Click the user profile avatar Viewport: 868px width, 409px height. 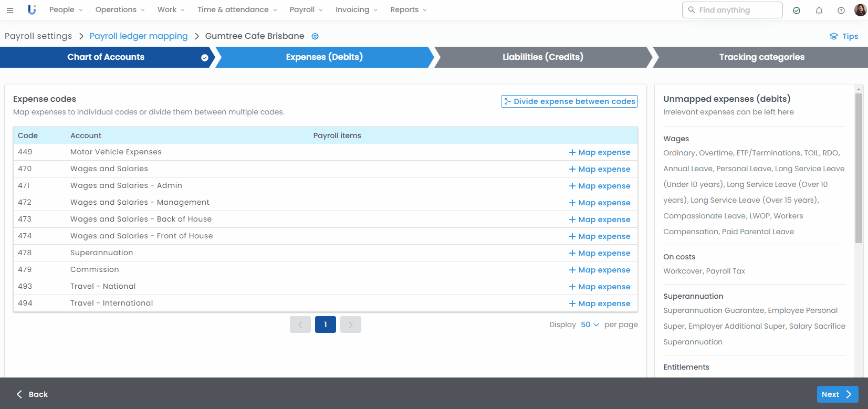860,10
